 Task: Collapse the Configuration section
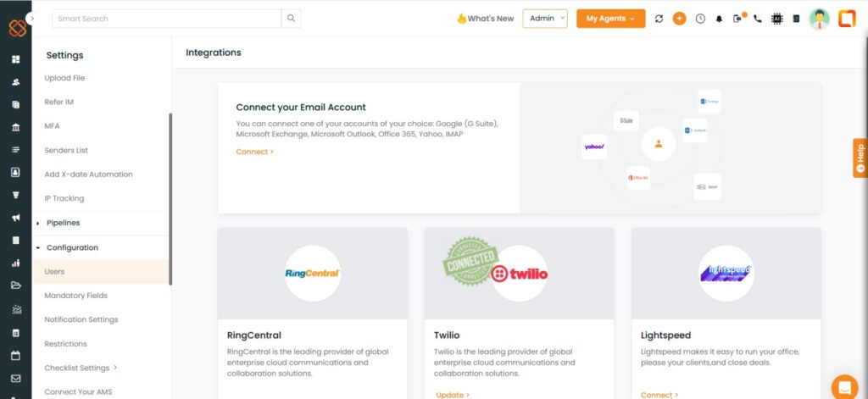click(x=72, y=248)
